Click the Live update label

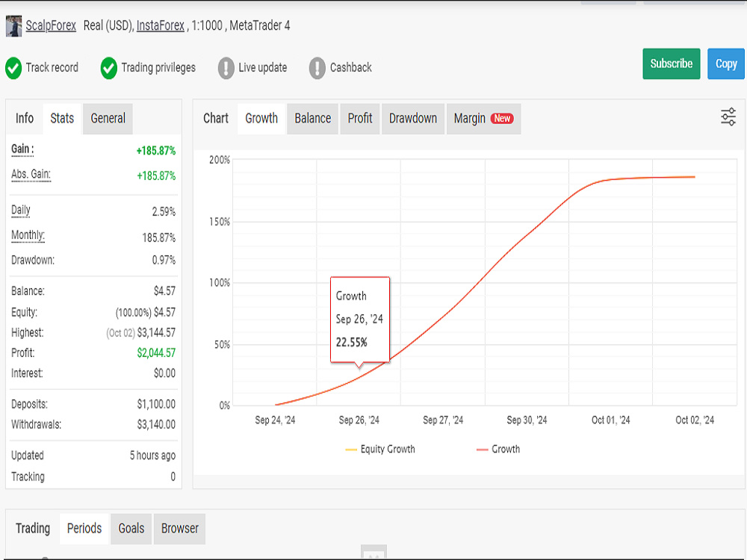[262, 68]
